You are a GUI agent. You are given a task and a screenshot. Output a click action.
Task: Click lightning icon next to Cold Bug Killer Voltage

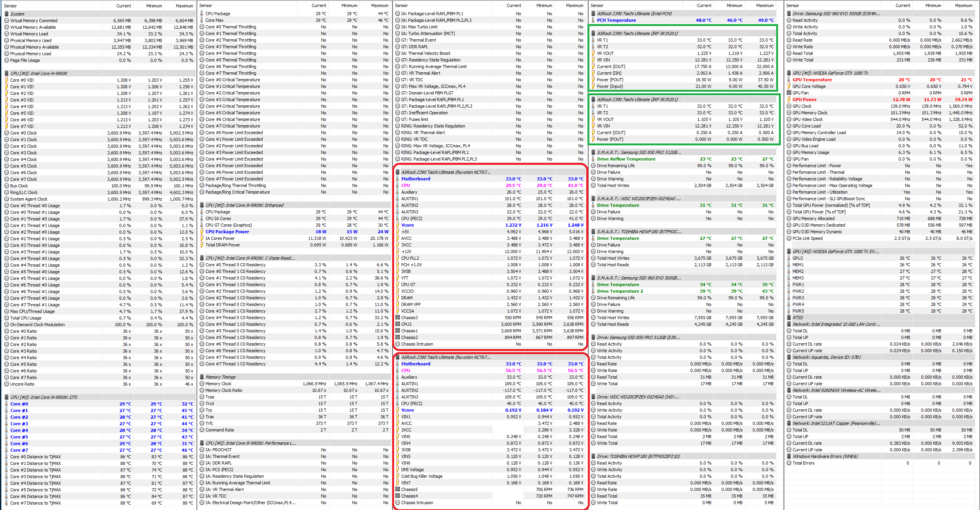tap(398, 476)
